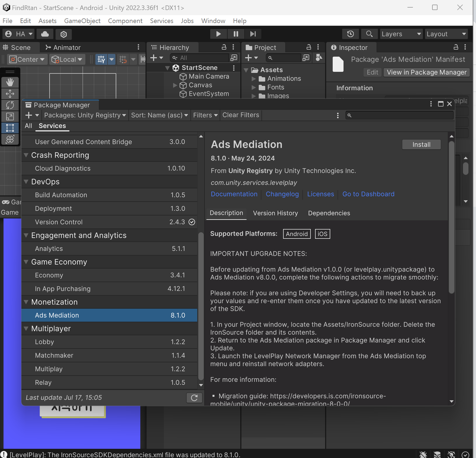
Task: Select the Version Control package row
Action: pos(109,222)
